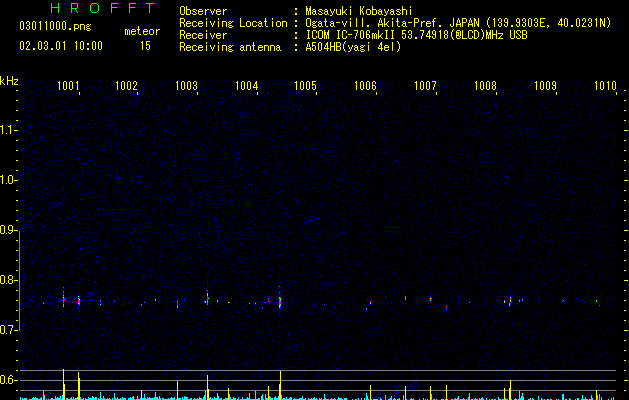Click the Receiving antenna label
629x400 pixels.
tap(230, 47)
